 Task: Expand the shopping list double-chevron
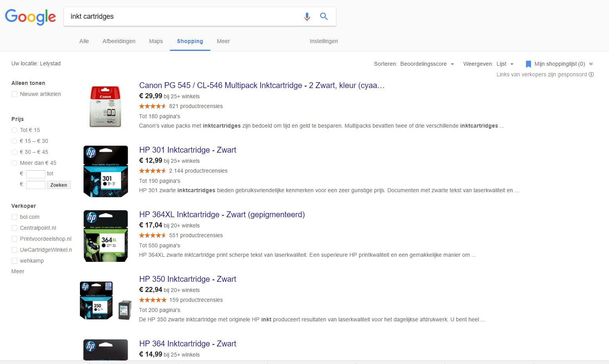pyautogui.click(x=591, y=64)
